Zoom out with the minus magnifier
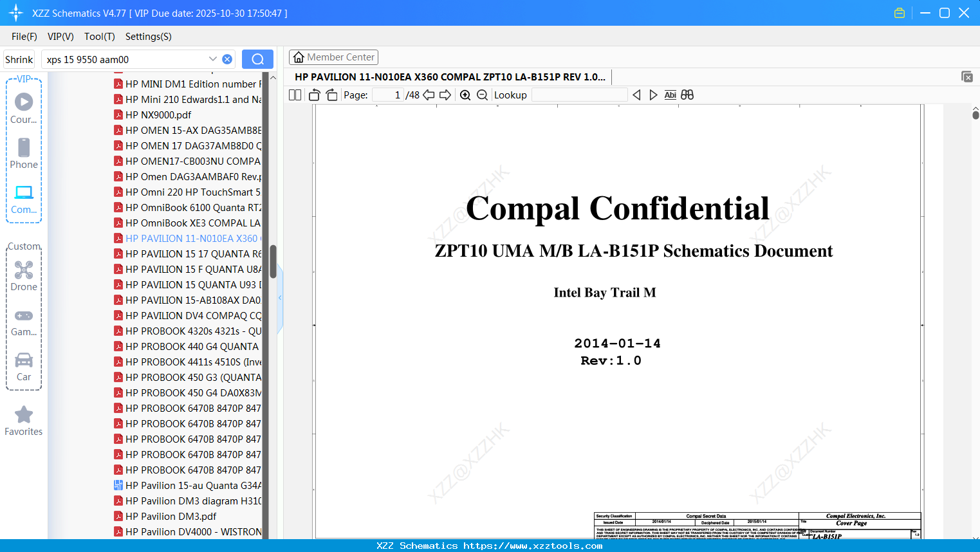 (x=482, y=95)
